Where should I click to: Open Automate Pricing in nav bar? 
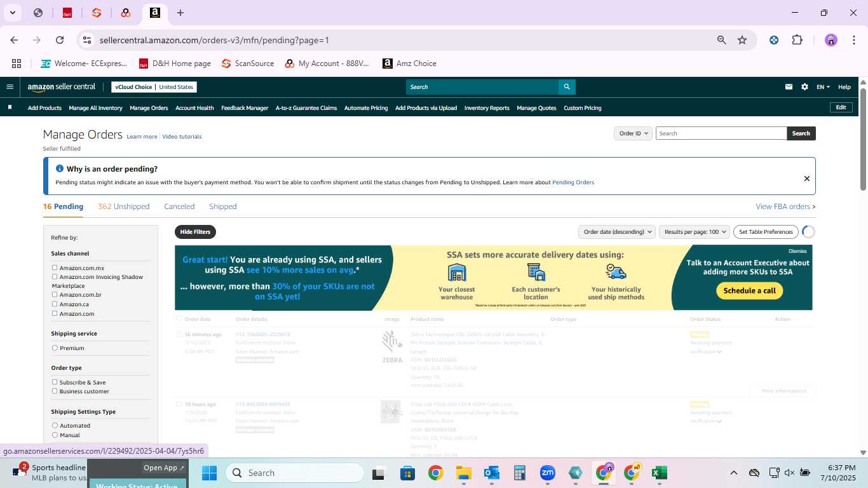click(366, 108)
